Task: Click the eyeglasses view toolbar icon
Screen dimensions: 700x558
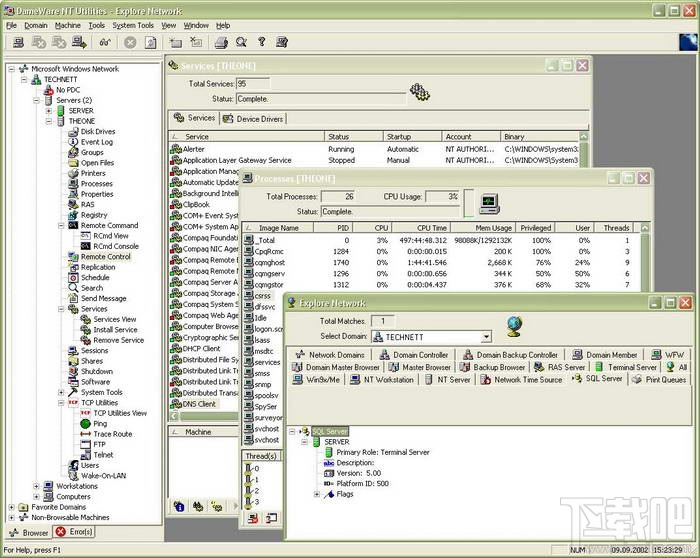Action: click(105, 42)
